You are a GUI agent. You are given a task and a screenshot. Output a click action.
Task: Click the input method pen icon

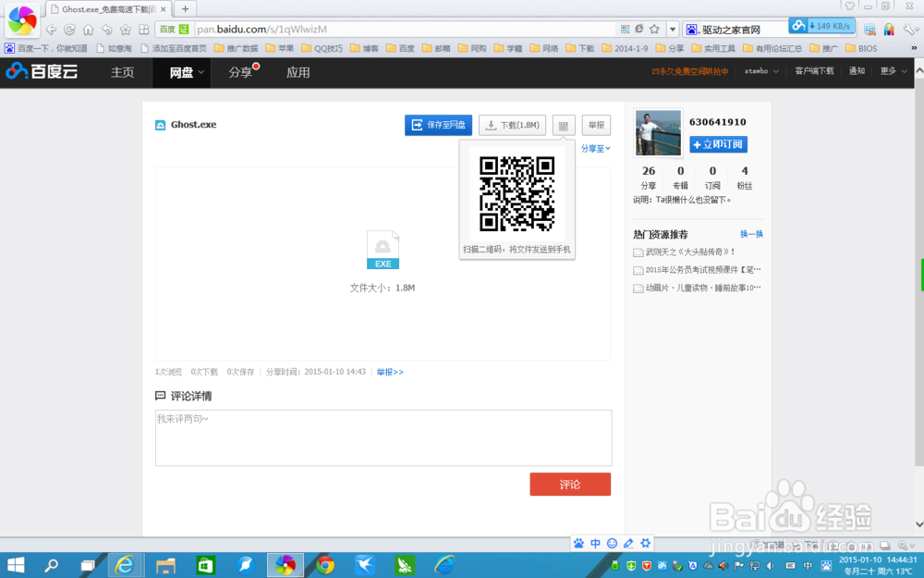click(x=628, y=543)
